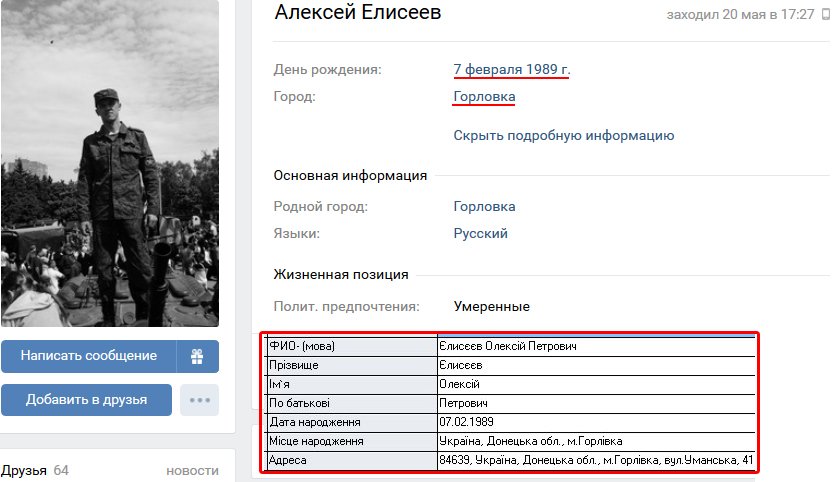This screenshot has width=837, height=482.
Task: Click 'Написать сообщение' button
Action: [x=89, y=357]
